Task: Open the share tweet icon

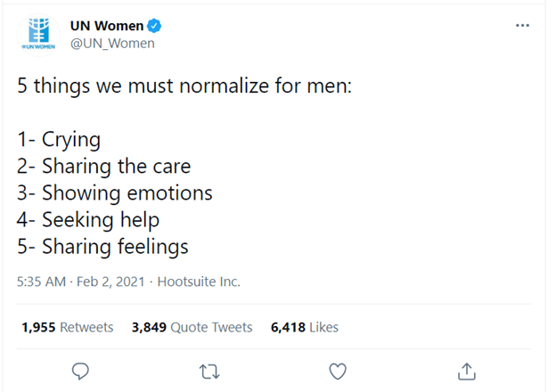Action: click(x=465, y=370)
